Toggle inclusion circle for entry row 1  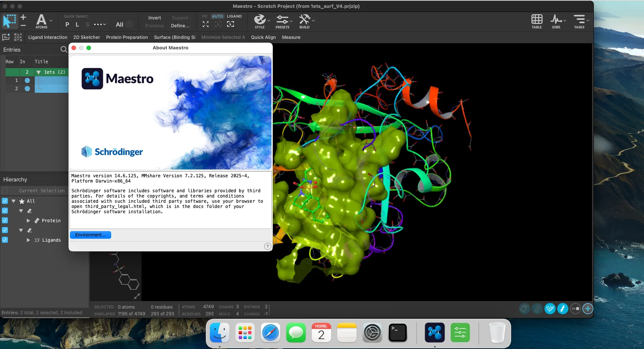(27, 80)
